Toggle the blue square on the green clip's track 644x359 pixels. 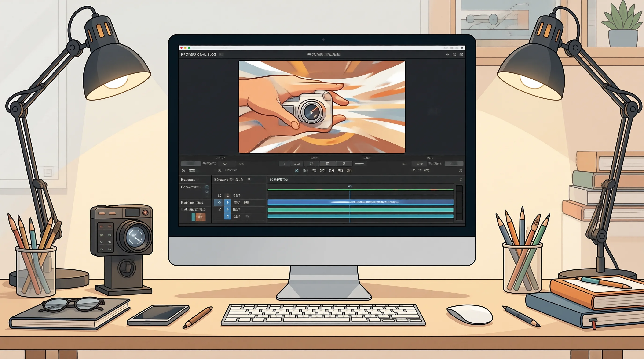click(227, 209)
